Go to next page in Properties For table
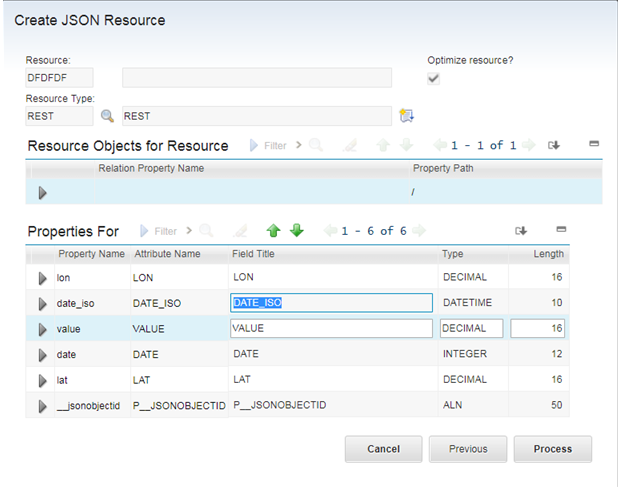The width and height of the screenshot is (618, 487). coord(419,230)
